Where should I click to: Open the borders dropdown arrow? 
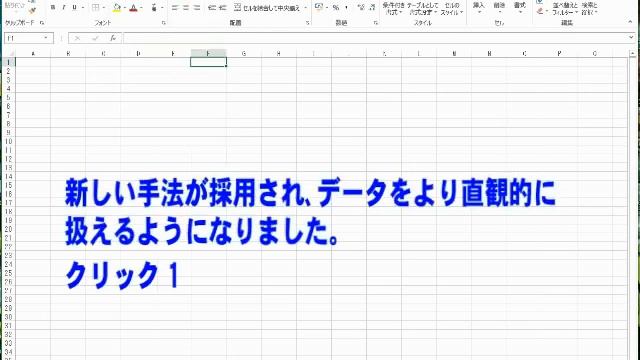pyautogui.click(x=104, y=8)
